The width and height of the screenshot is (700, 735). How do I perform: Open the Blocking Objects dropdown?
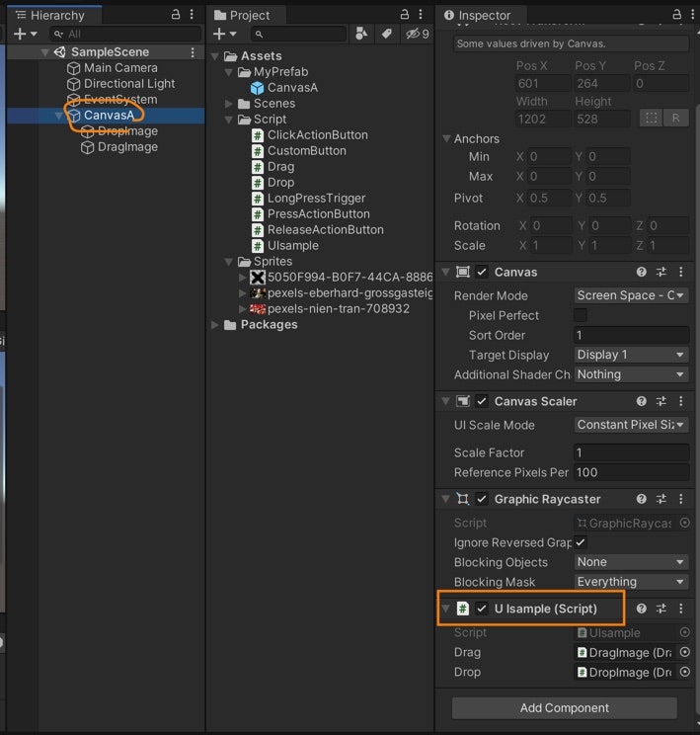tap(631, 562)
